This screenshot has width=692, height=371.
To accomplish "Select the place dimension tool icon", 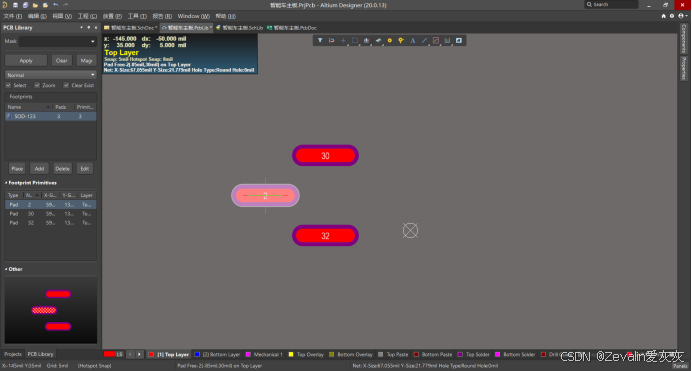I will tap(447, 41).
